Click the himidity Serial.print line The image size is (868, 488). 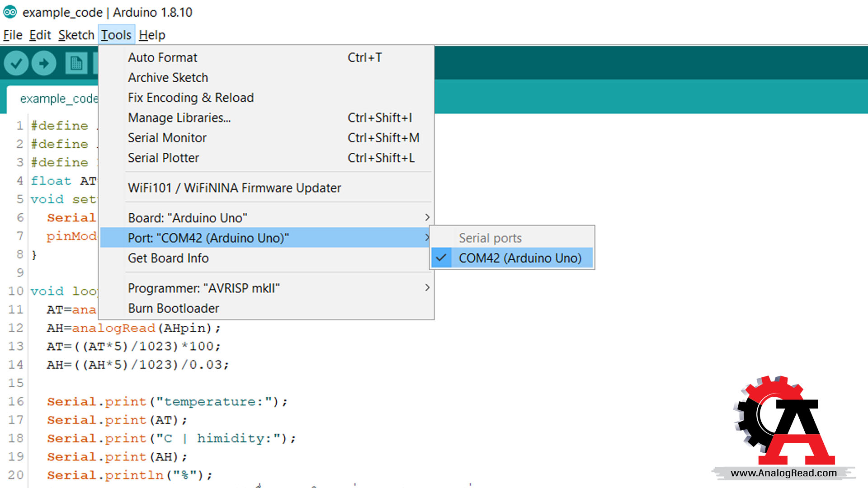[x=171, y=438]
